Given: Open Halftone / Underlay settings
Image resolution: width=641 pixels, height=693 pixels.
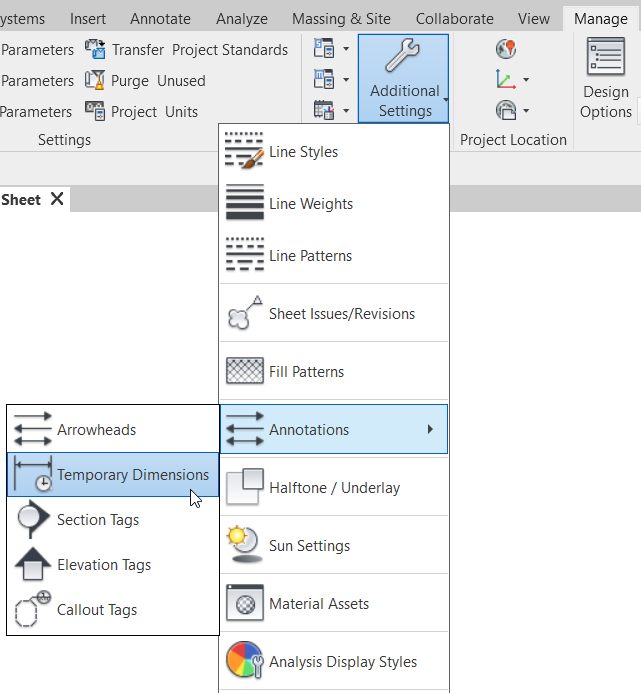Looking at the screenshot, I should point(334,488).
